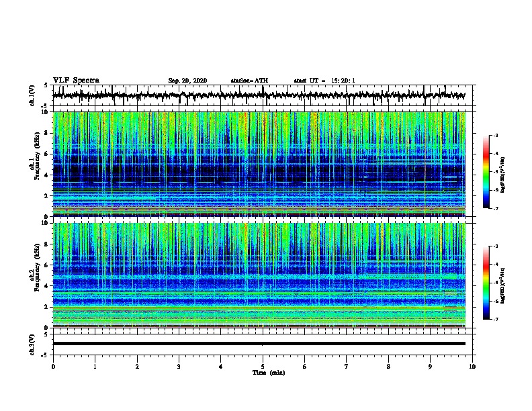Click the time axis tick label "3"
Screen dimensions: 532x411
coord(179,367)
